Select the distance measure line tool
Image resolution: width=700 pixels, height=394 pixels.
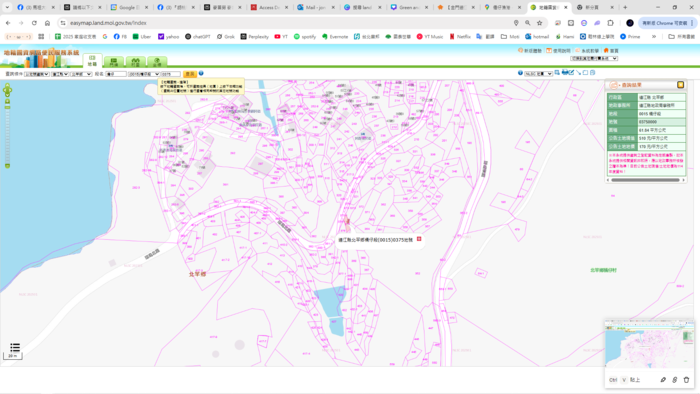pos(578,73)
